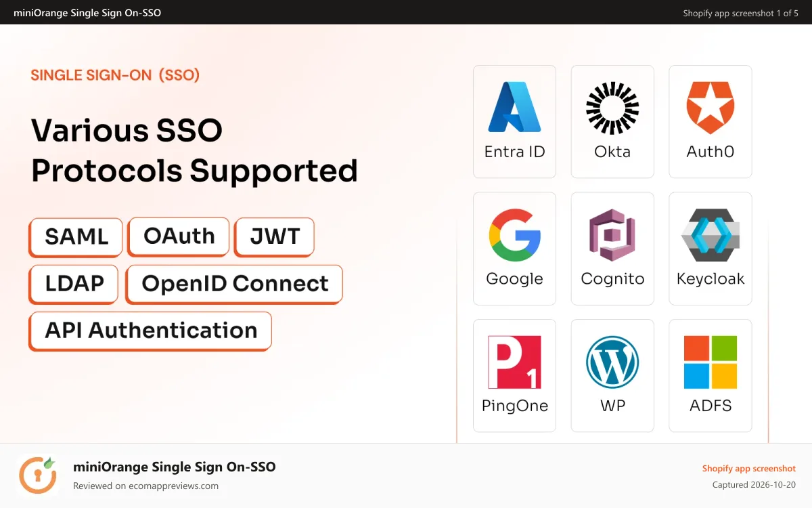
Task: Click the footer 'miniOrange Single Sign On-SSO' title
Action: pos(175,467)
